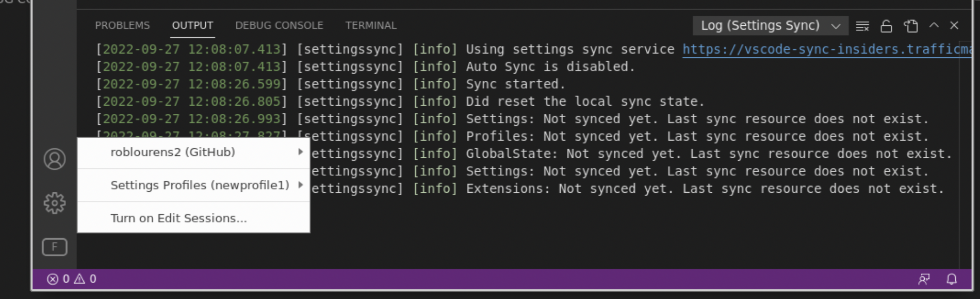Toggle the output scroll lock icon
This screenshot has height=299, width=980.
coord(886,26)
